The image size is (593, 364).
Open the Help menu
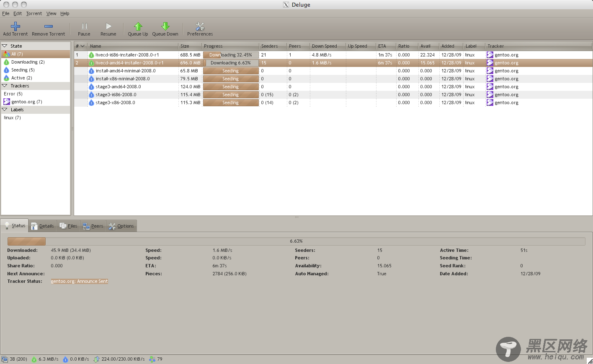point(65,13)
